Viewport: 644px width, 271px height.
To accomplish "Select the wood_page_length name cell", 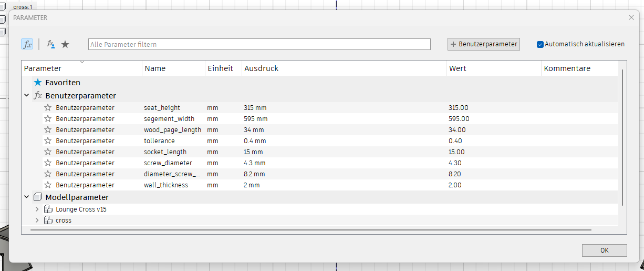I will click(x=173, y=129).
